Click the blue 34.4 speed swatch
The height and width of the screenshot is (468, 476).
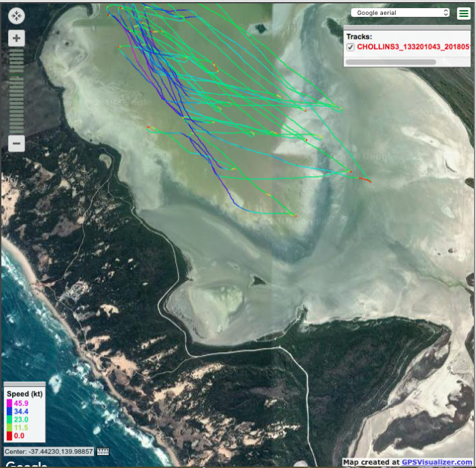pyautogui.click(x=9, y=412)
